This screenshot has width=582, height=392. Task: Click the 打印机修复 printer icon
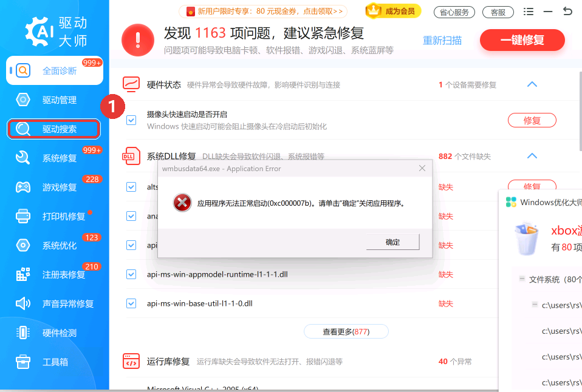[23, 216]
